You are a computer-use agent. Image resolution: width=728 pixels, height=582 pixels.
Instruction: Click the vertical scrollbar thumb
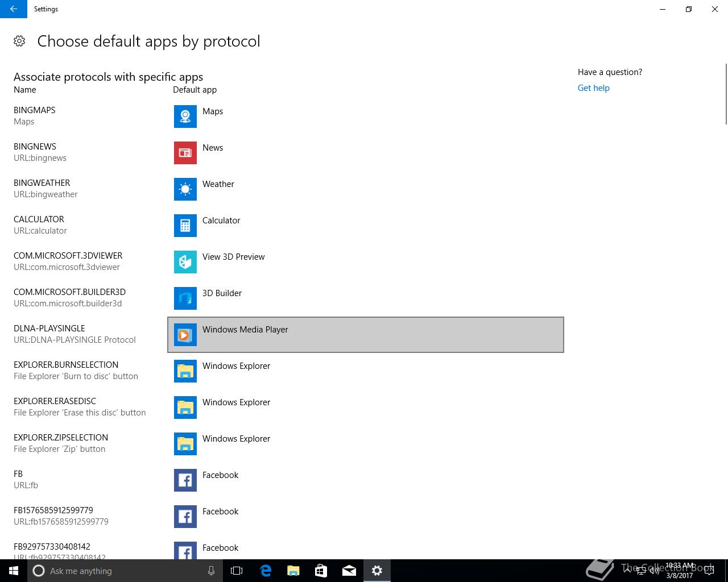click(726, 94)
